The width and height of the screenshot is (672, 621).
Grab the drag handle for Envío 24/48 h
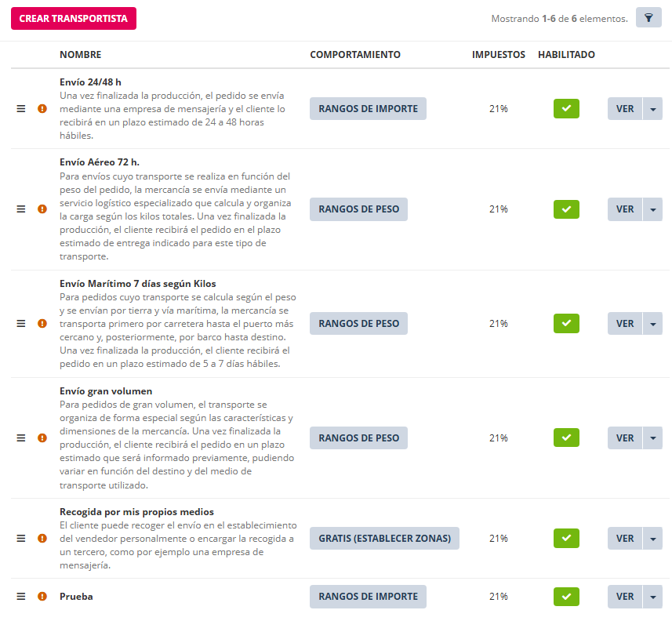tap(21, 109)
